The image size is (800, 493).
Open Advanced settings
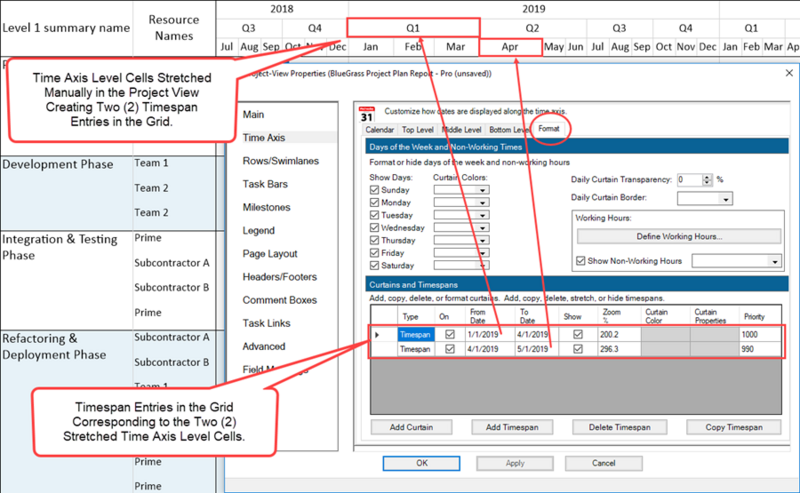pyautogui.click(x=264, y=347)
